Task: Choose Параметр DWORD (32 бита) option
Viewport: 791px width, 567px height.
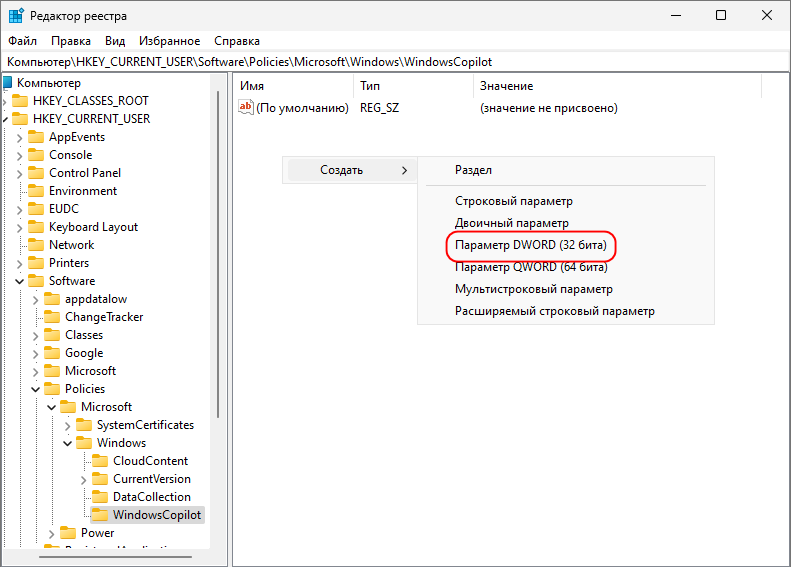Action: click(530, 245)
